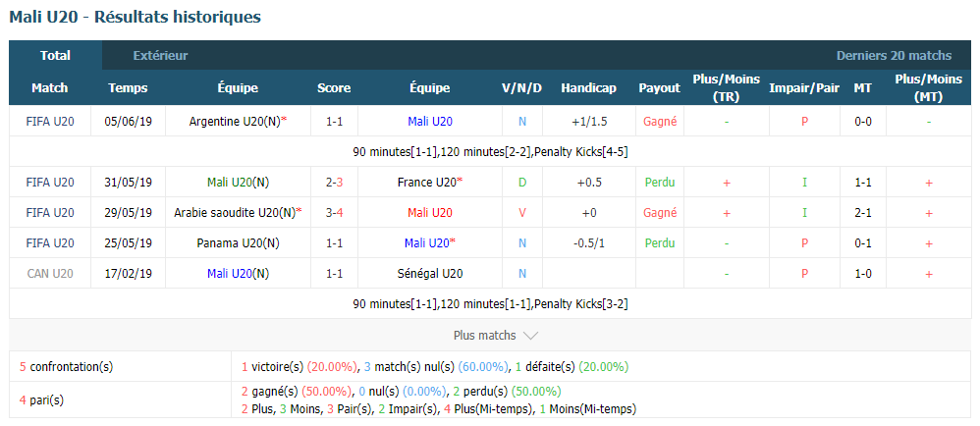Click the Penalty Kicks[4-5] detail line

491,152
